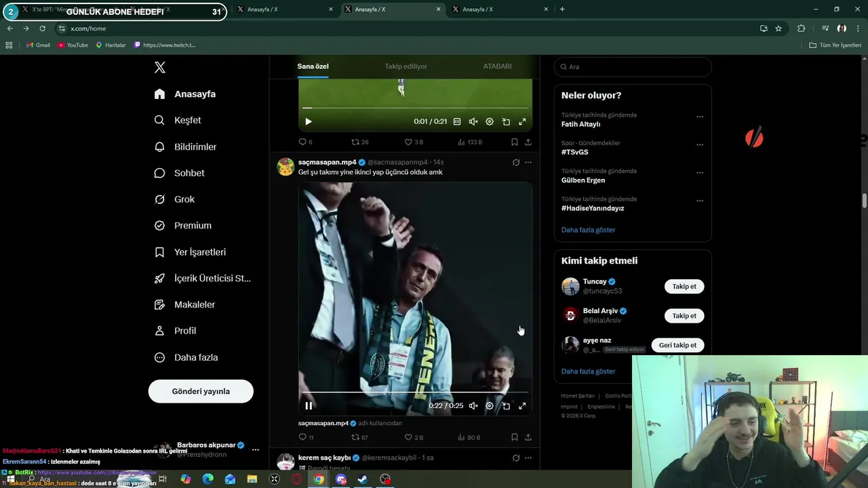Open the X logo home icon
The width and height of the screenshot is (868, 488).
[x=160, y=67]
